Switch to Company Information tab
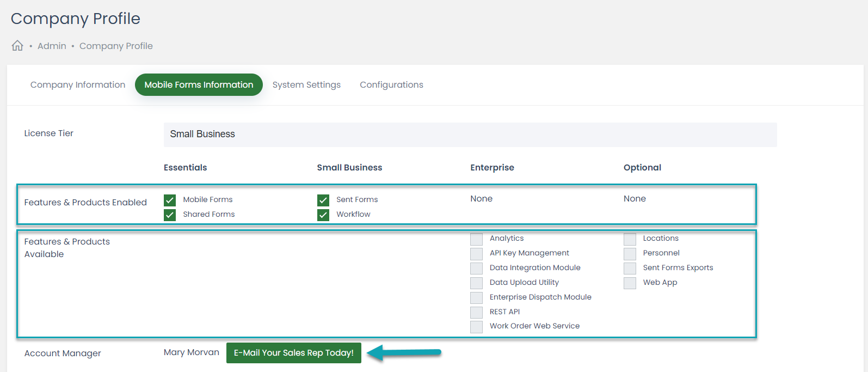Viewport: 868px width, 372px height. click(x=78, y=85)
